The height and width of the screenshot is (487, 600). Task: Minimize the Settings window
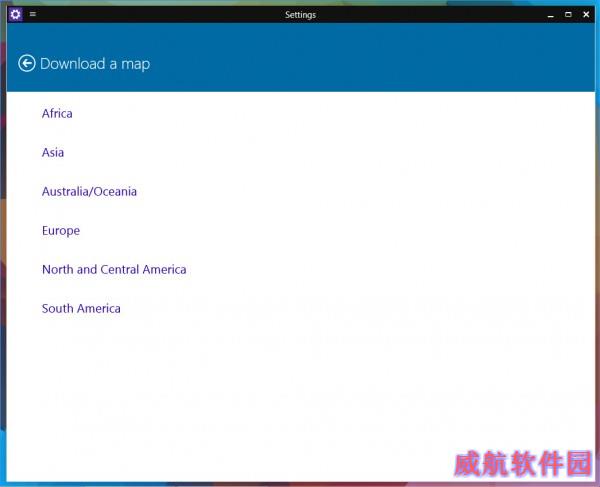click(x=551, y=15)
